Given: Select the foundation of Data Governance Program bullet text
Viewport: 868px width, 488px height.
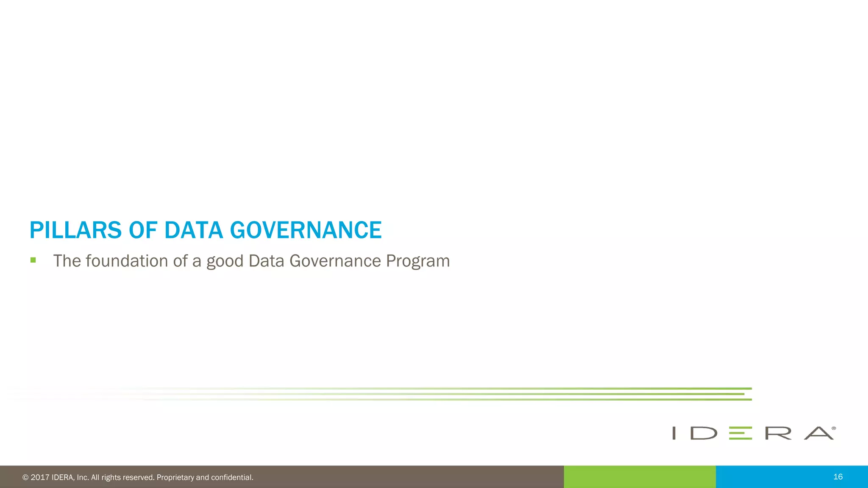Looking at the screenshot, I should pos(251,261).
